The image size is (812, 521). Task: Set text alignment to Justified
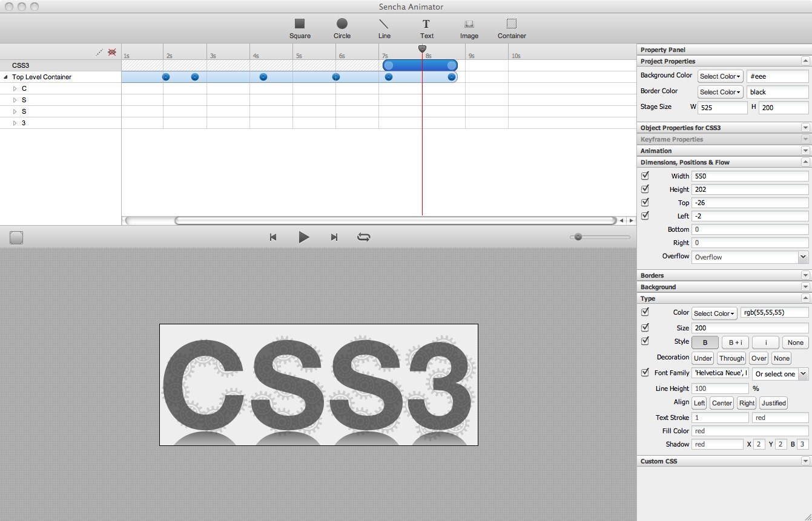[773, 403]
